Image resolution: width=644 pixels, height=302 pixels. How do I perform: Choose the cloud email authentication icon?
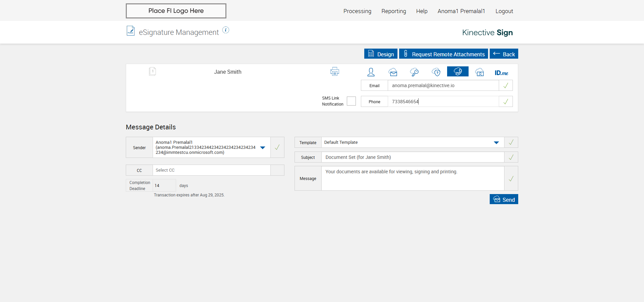click(393, 72)
